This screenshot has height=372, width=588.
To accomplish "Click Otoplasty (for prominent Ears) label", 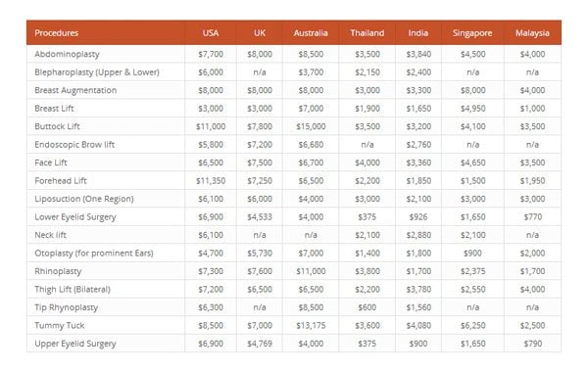I will [94, 254].
